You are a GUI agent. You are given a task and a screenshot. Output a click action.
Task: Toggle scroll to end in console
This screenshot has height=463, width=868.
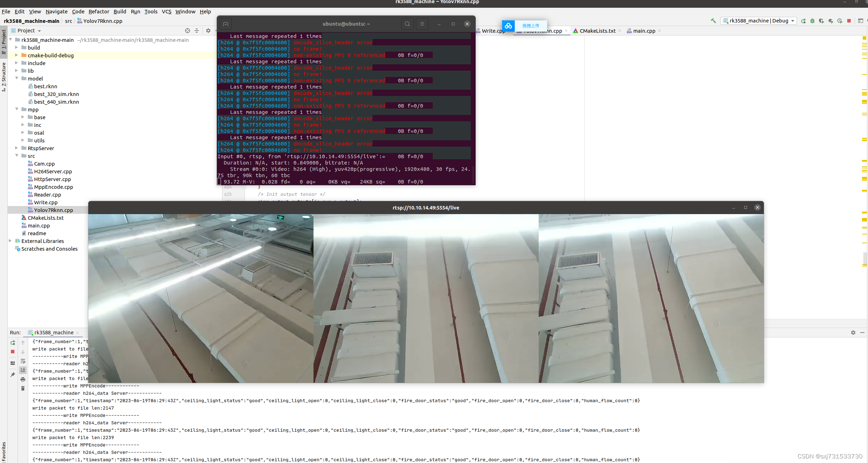coord(23,370)
